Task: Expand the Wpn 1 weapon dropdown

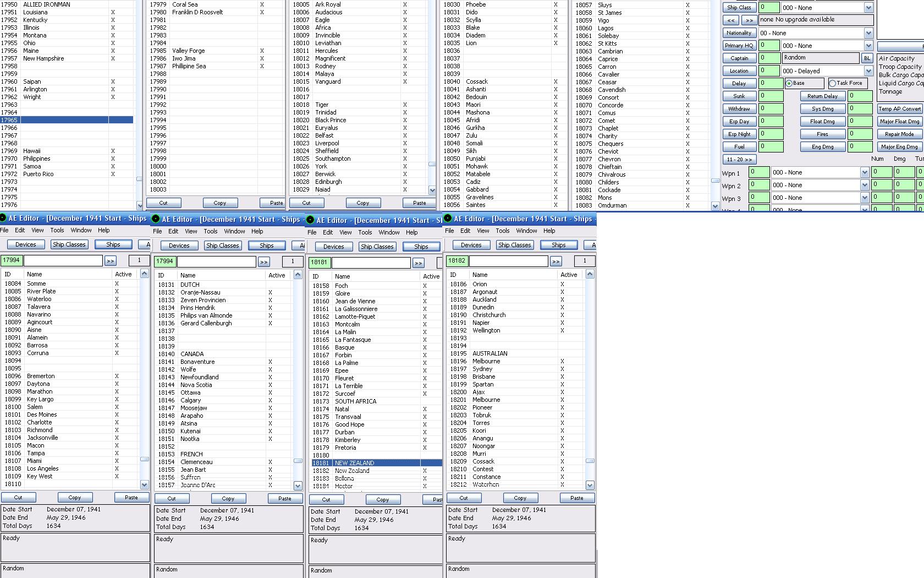Action: (x=865, y=172)
